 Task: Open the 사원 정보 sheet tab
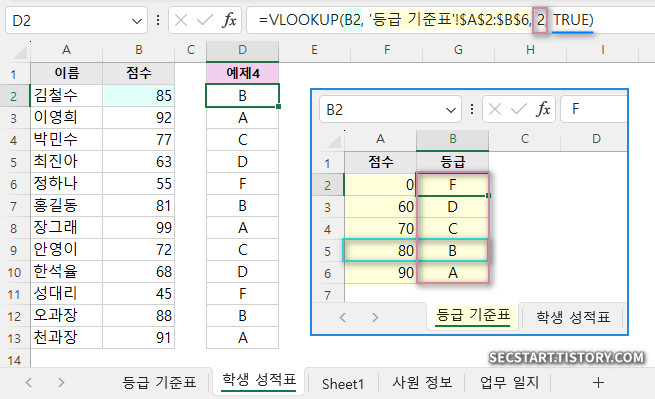[422, 382]
